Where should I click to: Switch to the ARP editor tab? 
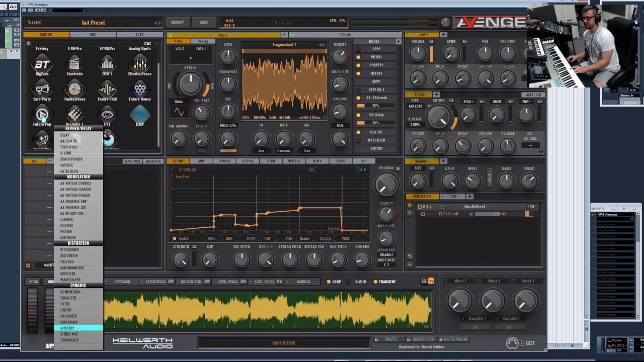201,161
